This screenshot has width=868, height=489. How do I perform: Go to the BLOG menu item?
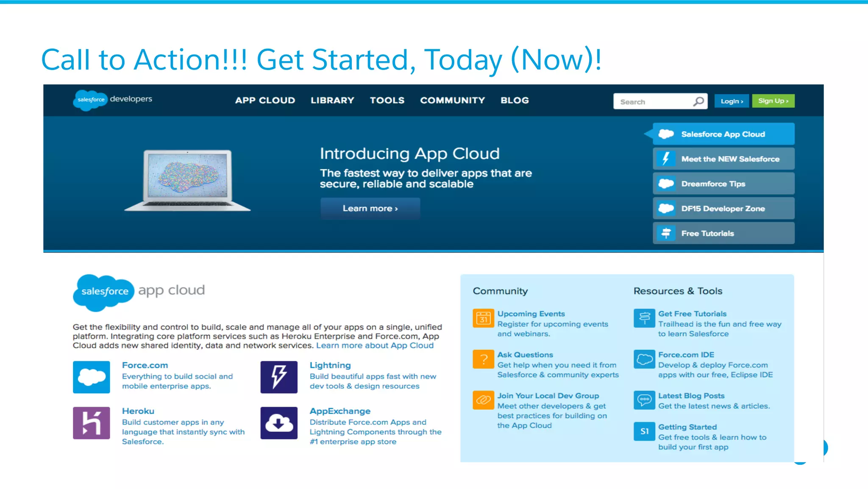(515, 101)
